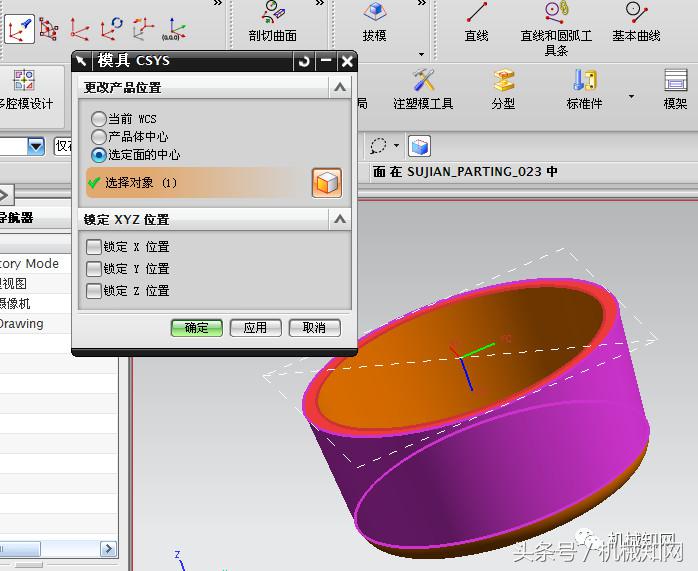Viewport: 698px width, 571px height.
Task: Select the 选定面的中心 radio option
Action: [x=135, y=155]
